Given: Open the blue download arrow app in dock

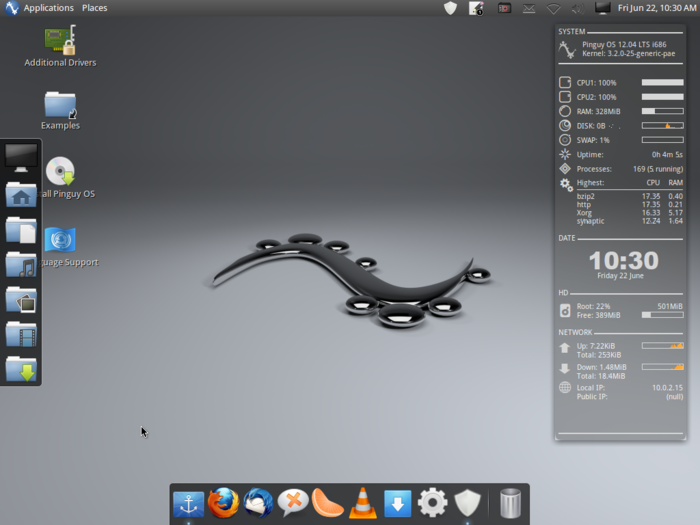Looking at the screenshot, I should (x=397, y=503).
